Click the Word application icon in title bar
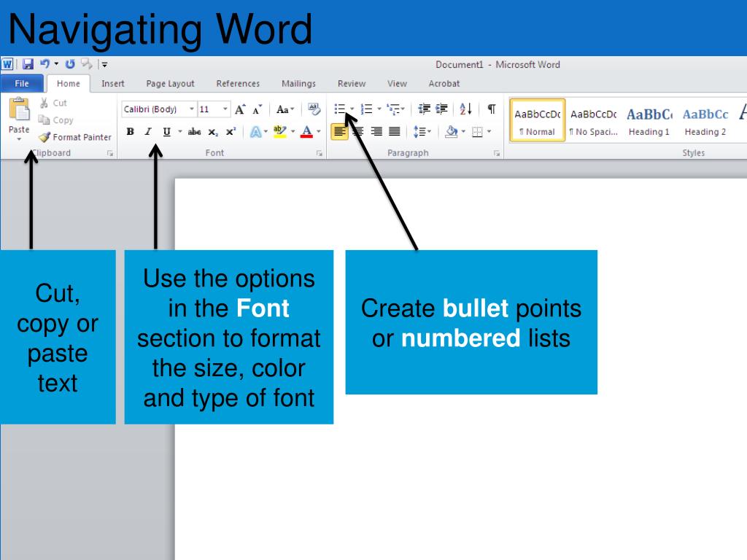 (7, 64)
